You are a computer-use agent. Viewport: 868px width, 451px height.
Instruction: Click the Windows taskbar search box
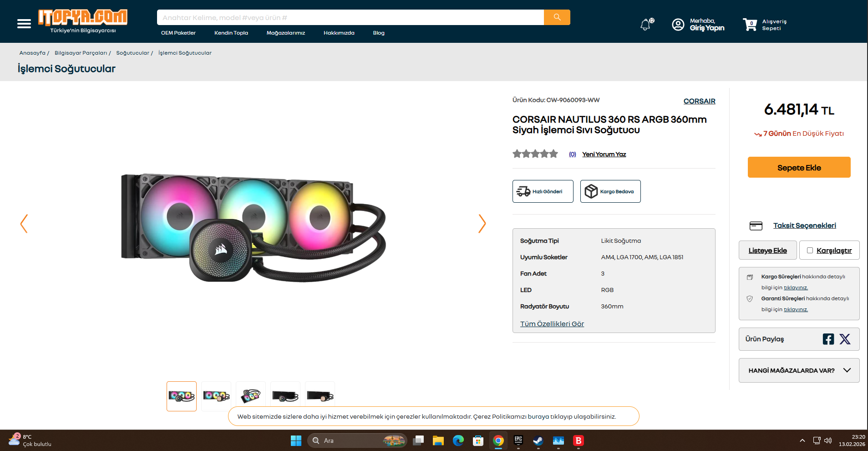tap(357, 441)
